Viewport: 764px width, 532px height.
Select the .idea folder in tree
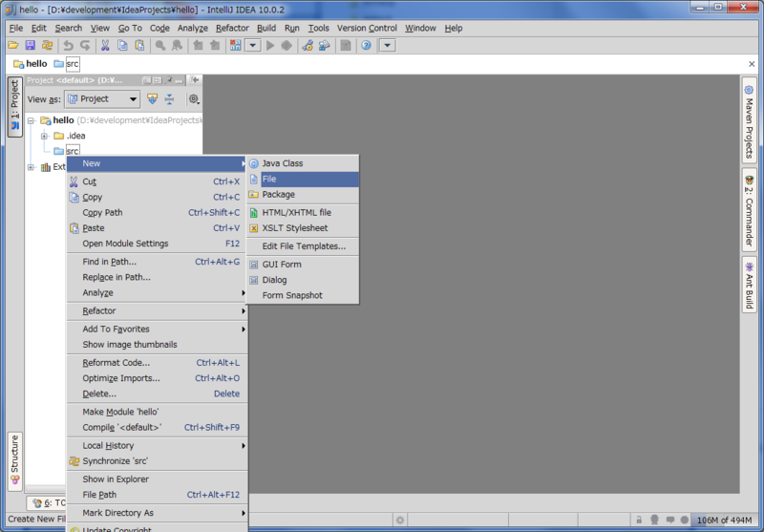(x=69, y=136)
